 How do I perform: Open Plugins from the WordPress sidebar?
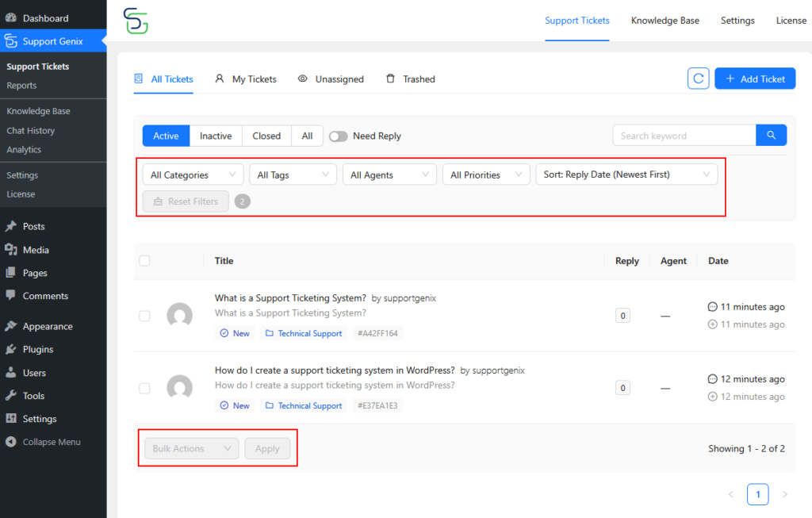pyautogui.click(x=37, y=349)
